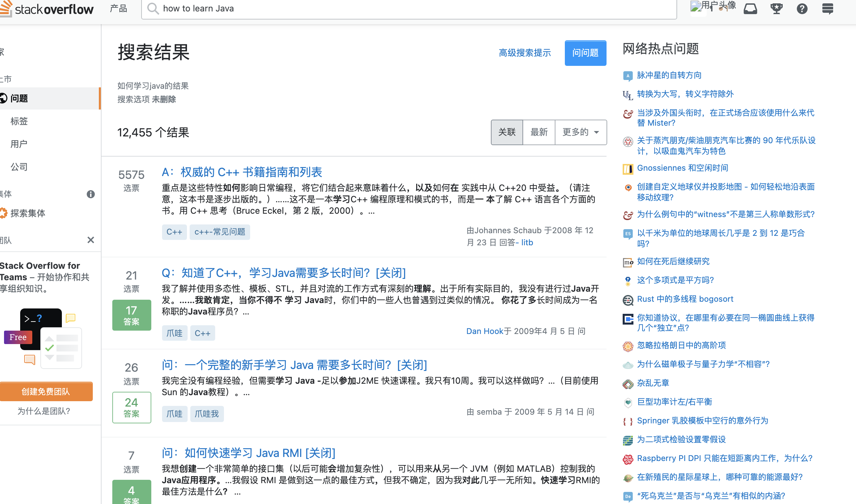Click the 问问题 ask question button

[x=585, y=53]
